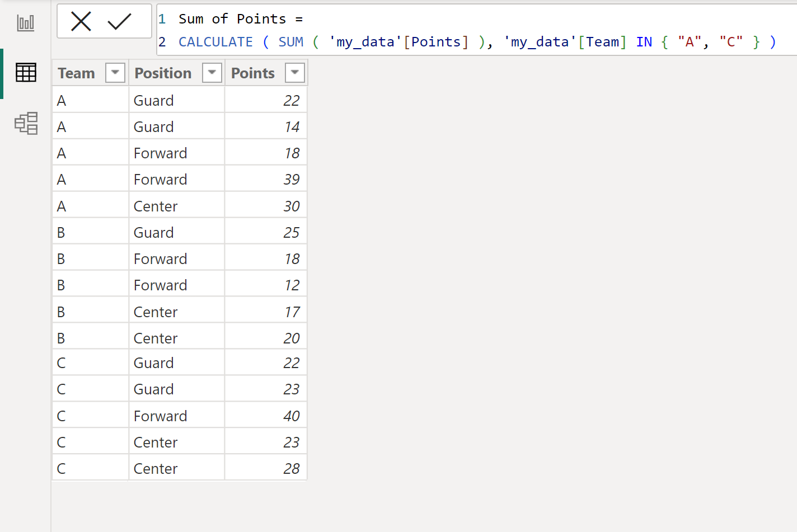Open the Team column filter dropdown
This screenshot has width=797, height=532.
(115, 73)
